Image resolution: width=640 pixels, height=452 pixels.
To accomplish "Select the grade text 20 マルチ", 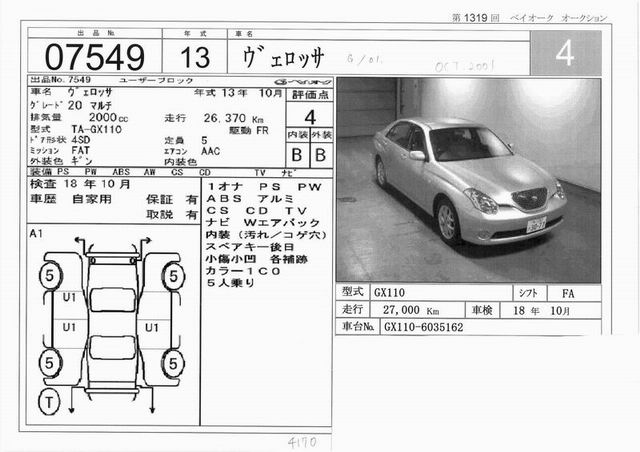I will tap(90, 106).
